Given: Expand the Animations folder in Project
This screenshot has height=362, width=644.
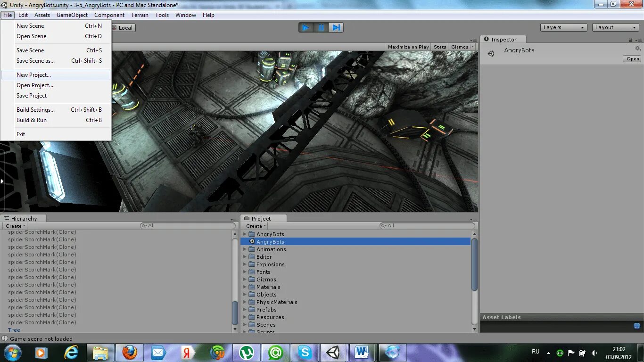Looking at the screenshot, I should coord(245,249).
